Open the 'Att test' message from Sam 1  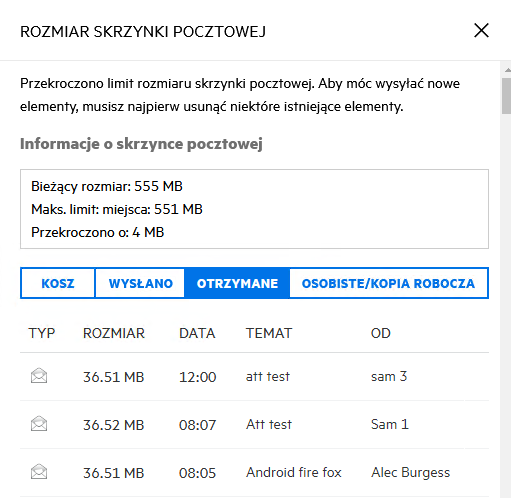[269, 425]
